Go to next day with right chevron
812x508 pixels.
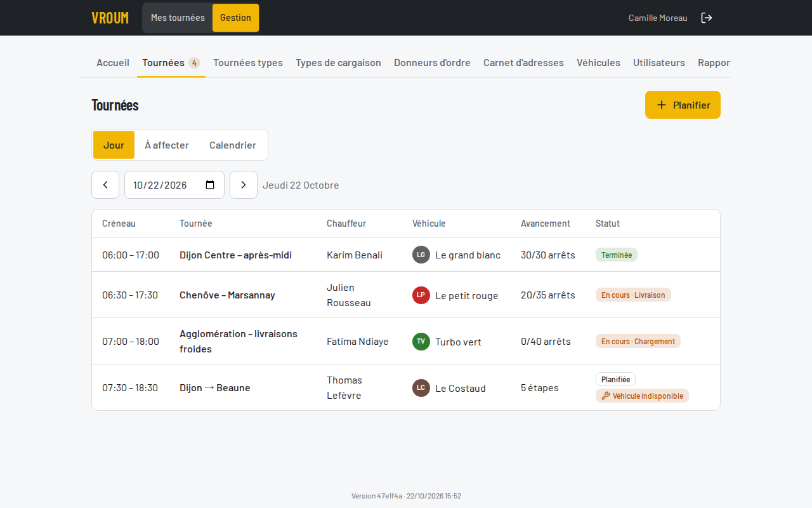[244, 185]
